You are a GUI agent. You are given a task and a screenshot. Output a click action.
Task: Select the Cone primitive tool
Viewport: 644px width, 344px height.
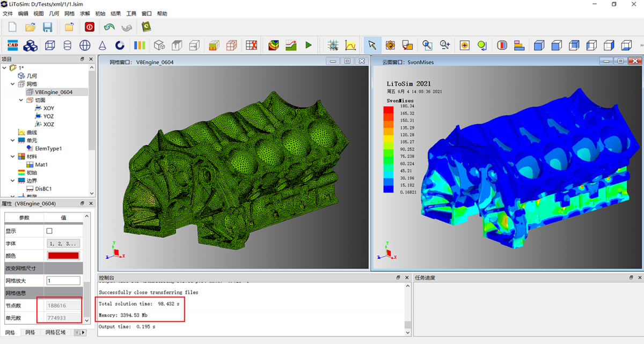[x=103, y=46]
